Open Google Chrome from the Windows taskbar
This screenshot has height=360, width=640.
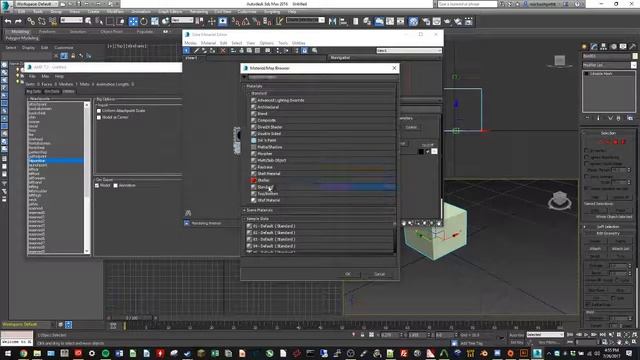(23, 353)
